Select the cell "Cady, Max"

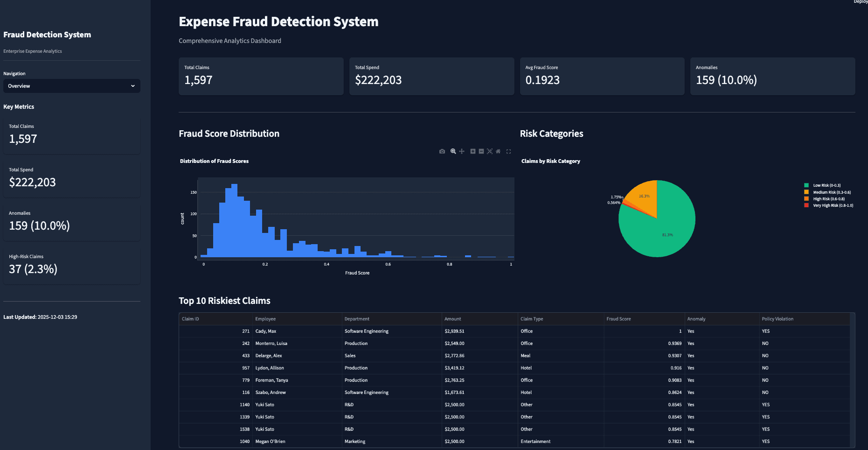tap(297, 331)
